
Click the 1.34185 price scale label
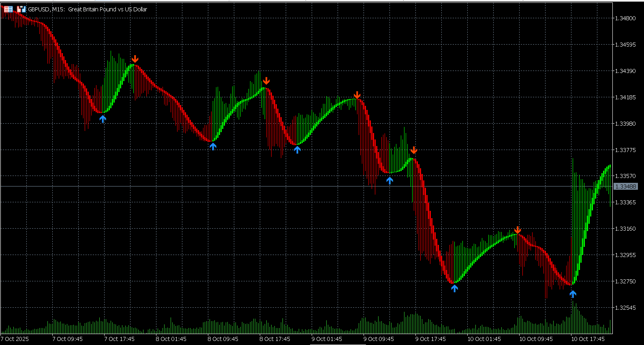pyautogui.click(x=625, y=97)
